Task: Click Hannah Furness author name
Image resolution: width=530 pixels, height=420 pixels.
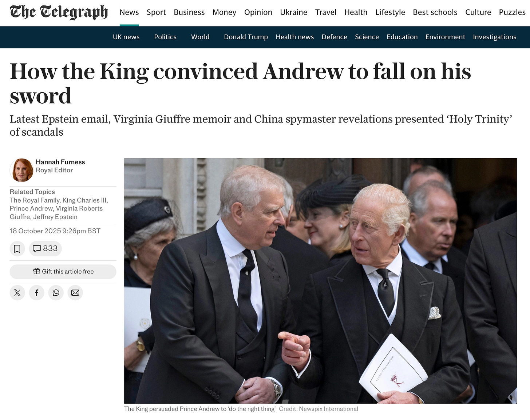Action: click(60, 162)
